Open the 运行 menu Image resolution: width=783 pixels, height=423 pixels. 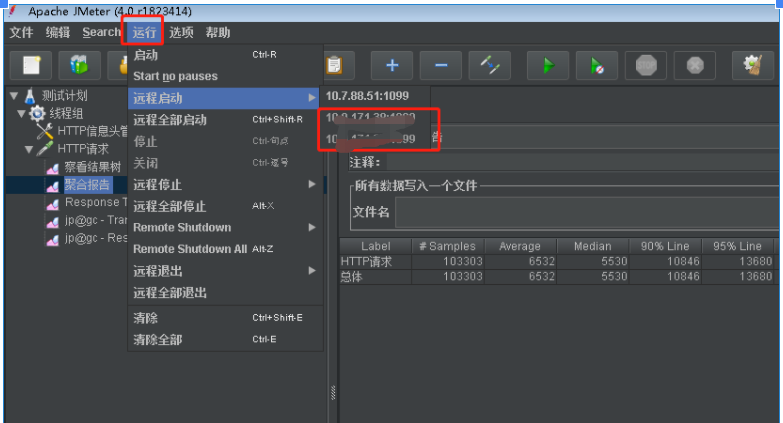[x=144, y=32]
